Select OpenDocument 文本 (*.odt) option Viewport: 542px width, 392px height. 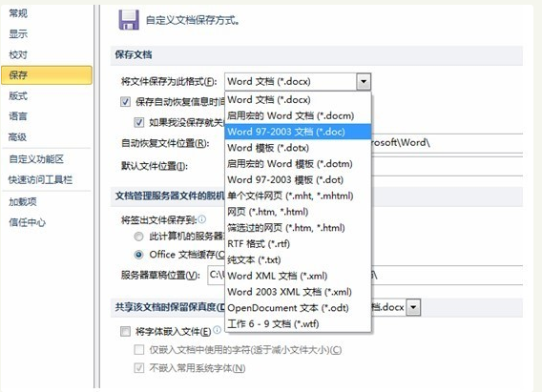(x=298, y=308)
